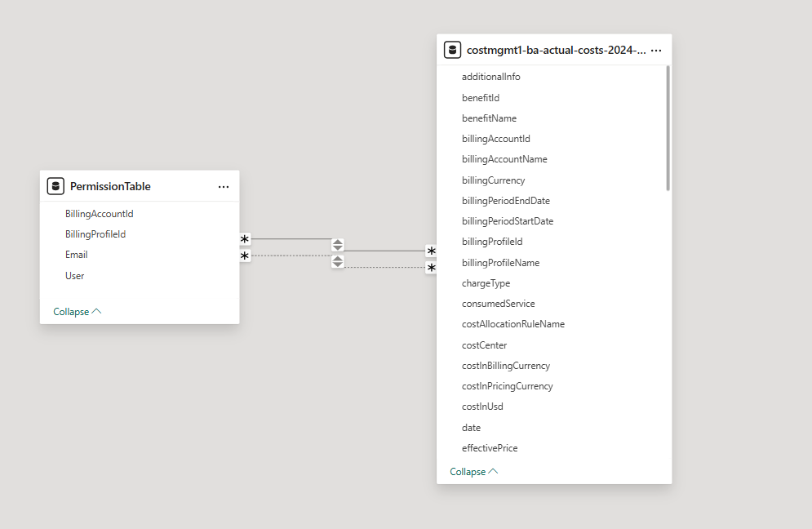Click the PermissionTable database icon

pos(55,186)
